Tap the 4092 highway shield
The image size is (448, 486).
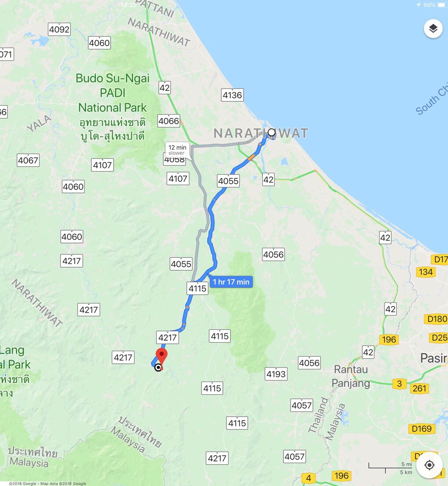tap(59, 29)
